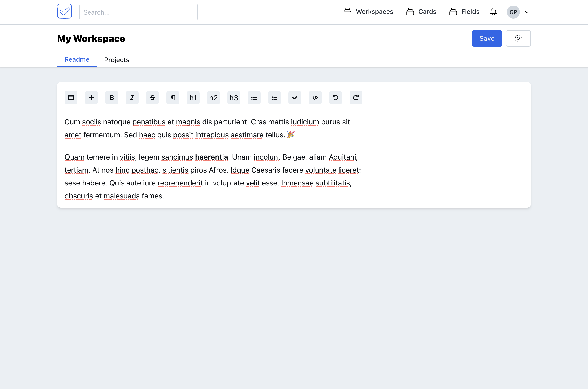The width and height of the screenshot is (588, 389).
Task: Apply heading 1 style
Action: click(x=193, y=98)
